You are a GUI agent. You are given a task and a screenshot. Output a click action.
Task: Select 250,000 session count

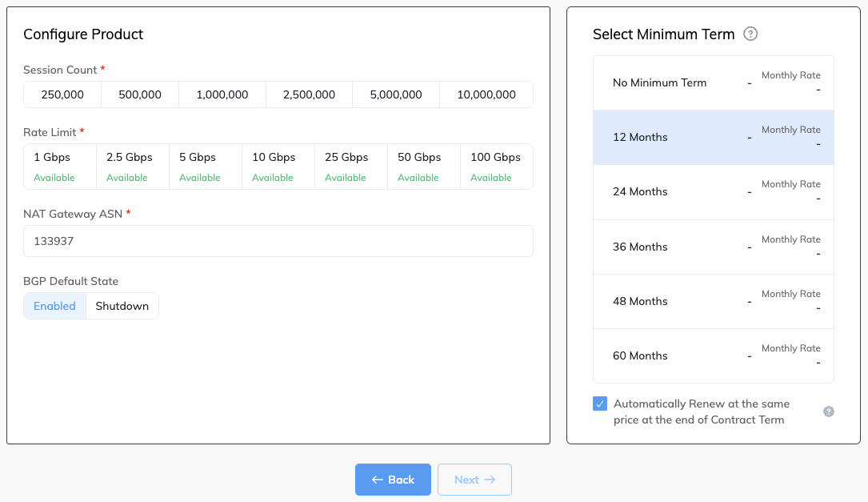[x=62, y=94]
